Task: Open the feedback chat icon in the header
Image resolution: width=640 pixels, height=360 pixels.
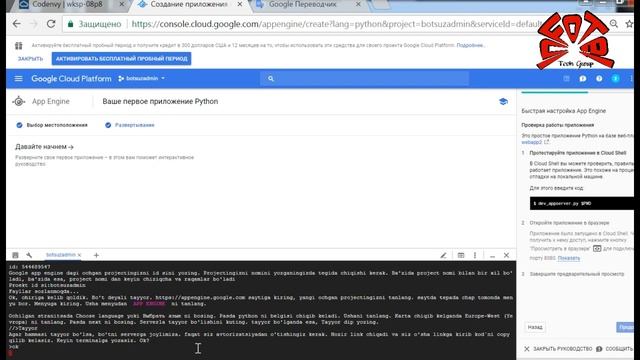Action: (582, 78)
